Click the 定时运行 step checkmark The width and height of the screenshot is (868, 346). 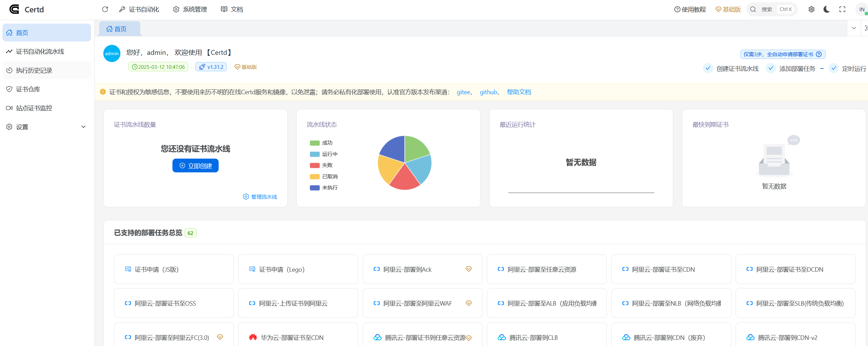(x=834, y=68)
